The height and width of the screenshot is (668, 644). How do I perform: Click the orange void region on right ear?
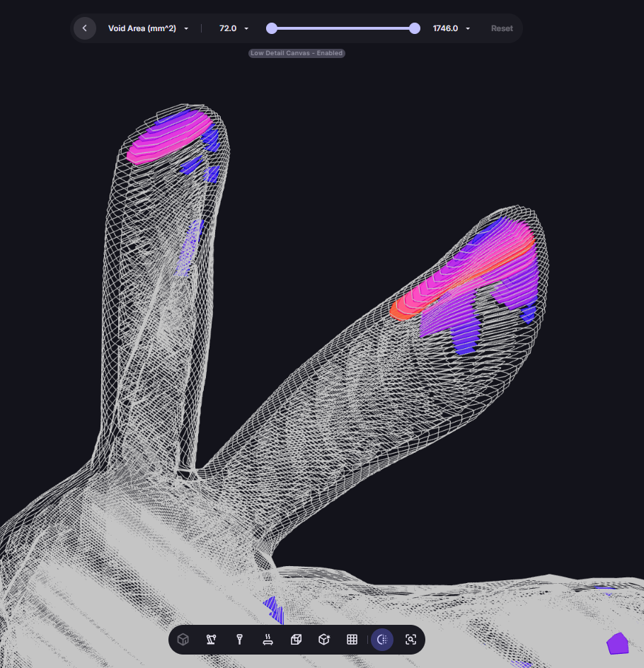(406, 308)
